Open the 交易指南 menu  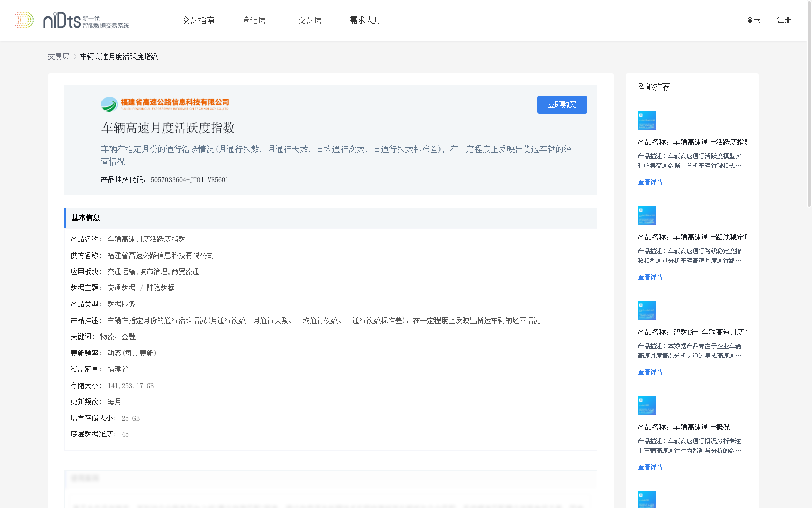[x=198, y=20]
